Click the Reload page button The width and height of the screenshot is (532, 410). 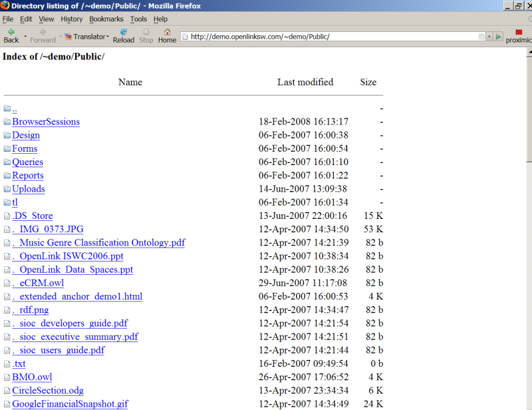click(123, 35)
